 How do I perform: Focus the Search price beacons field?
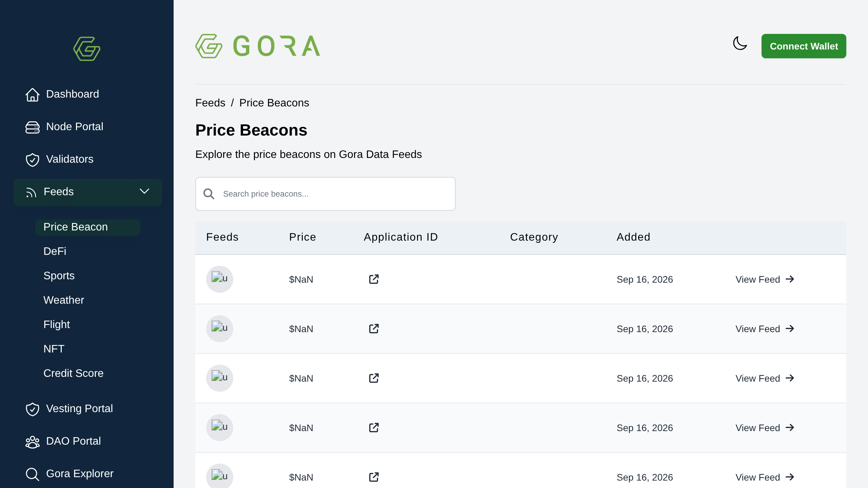(325, 194)
